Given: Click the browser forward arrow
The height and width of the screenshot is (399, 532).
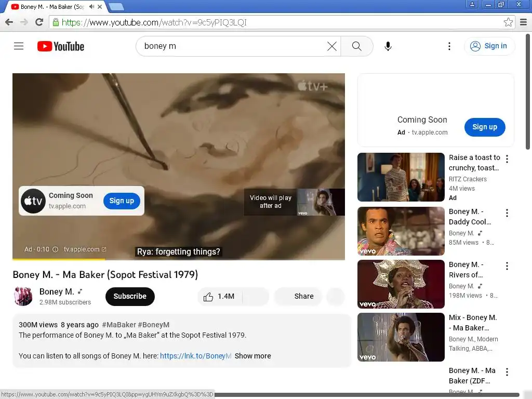Looking at the screenshot, I should point(24,22).
